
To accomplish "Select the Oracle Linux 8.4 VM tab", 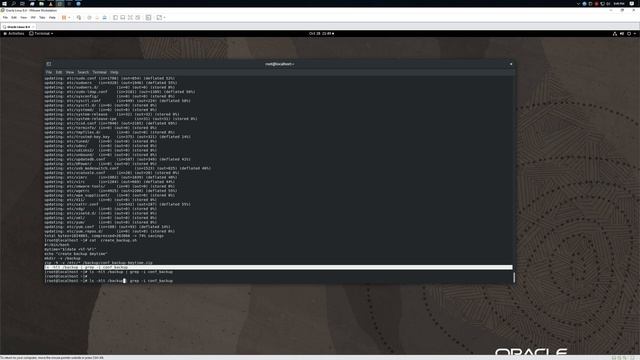I will tap(18, 27).
